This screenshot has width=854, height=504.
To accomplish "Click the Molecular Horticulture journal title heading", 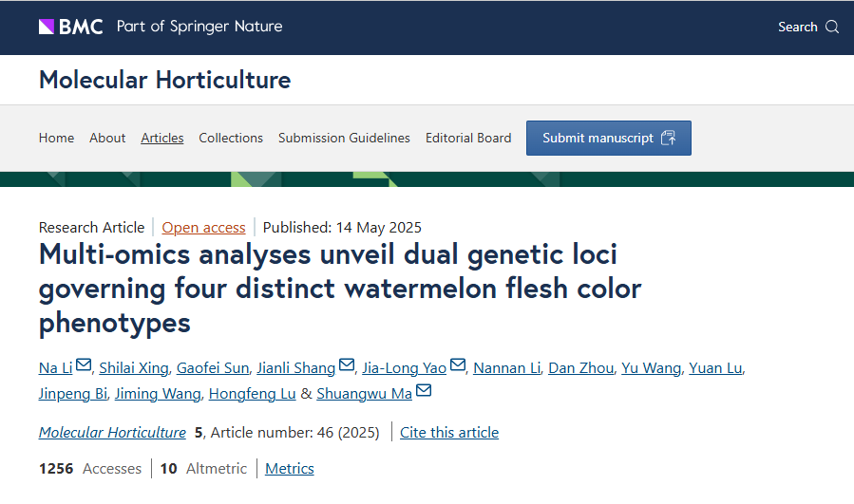I will point(164,80).
